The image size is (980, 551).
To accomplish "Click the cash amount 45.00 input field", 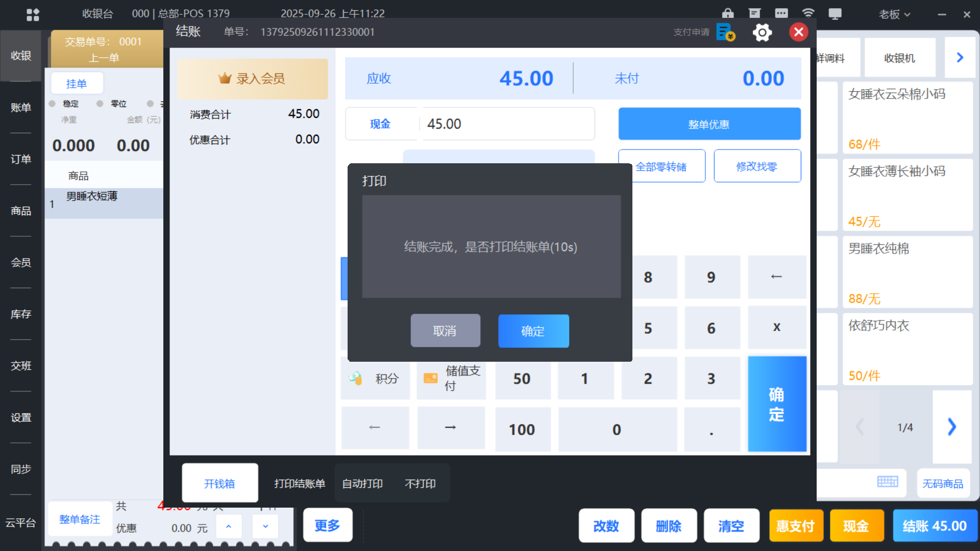I will click(507, 124).
